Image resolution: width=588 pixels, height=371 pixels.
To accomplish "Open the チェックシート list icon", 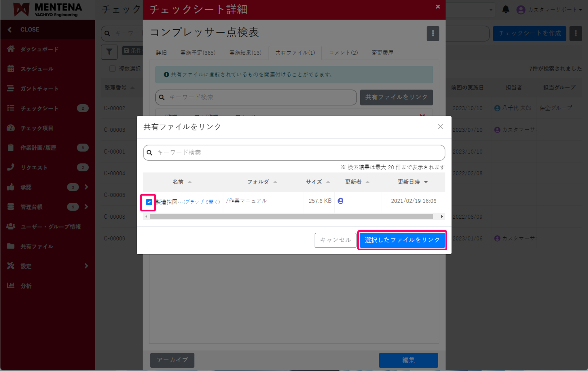I will (11, 108).
